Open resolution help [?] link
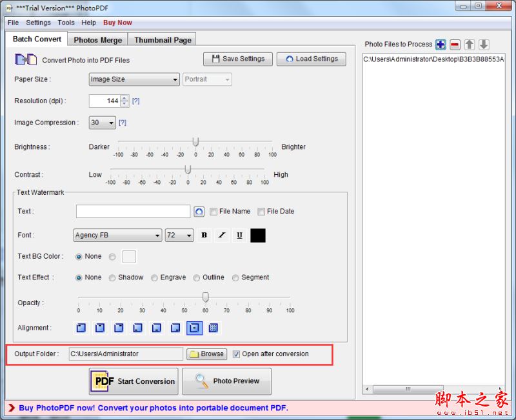This screenshot has height=420, width=516. 135,101
